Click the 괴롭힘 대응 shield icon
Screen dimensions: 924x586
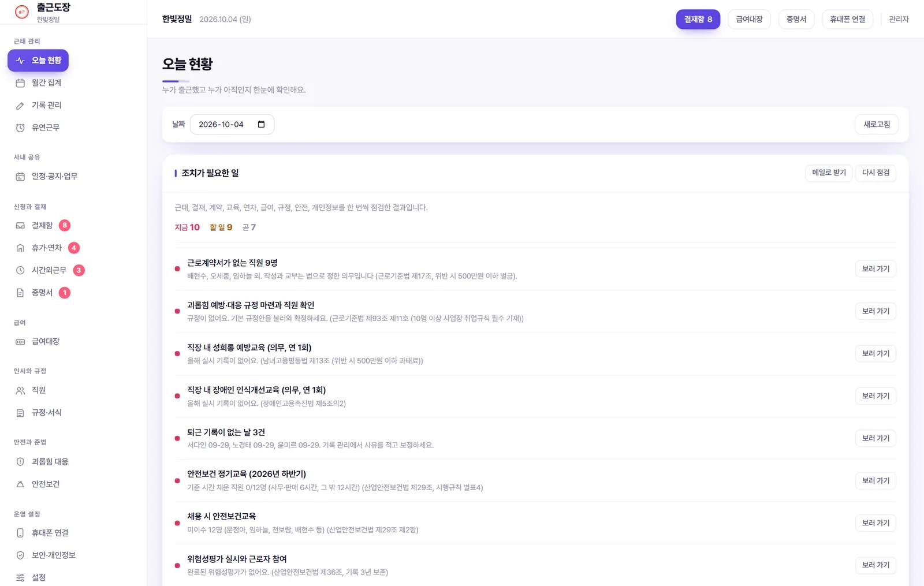pyautogui.click(x=20, y=462)
